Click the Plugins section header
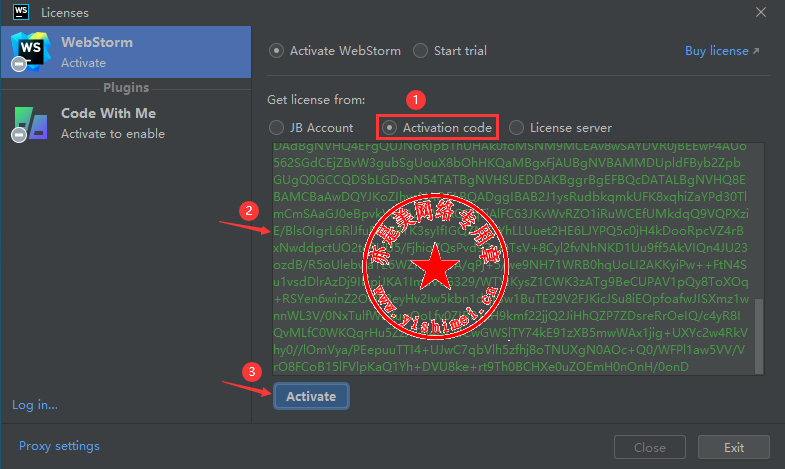The width and height of the screenshot is (785, 469). pos(126,88)
